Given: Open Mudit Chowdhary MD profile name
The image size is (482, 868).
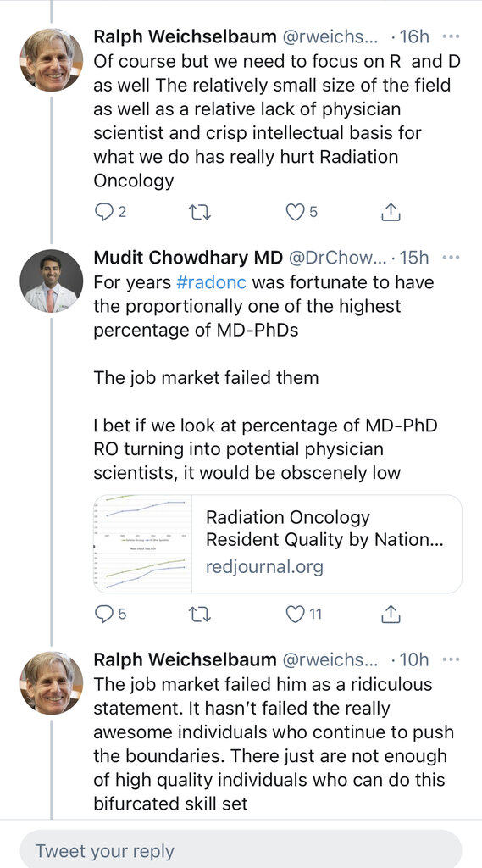Looking at the screenshot, I should tap(188, 257).
